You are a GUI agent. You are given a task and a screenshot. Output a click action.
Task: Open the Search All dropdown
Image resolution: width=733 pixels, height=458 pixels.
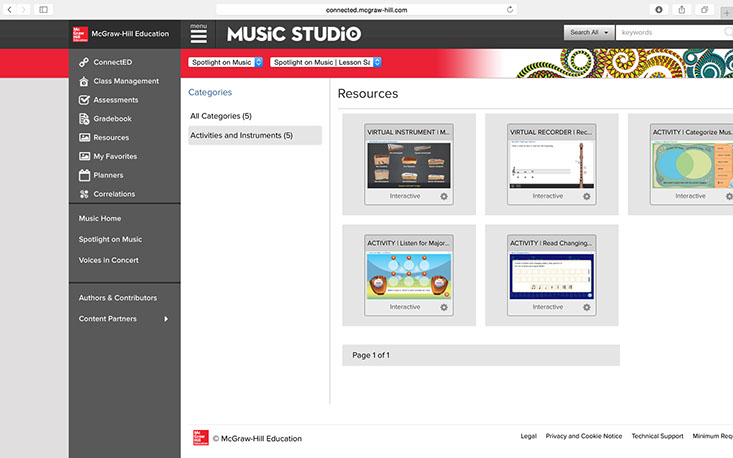(x=589, y=32)
